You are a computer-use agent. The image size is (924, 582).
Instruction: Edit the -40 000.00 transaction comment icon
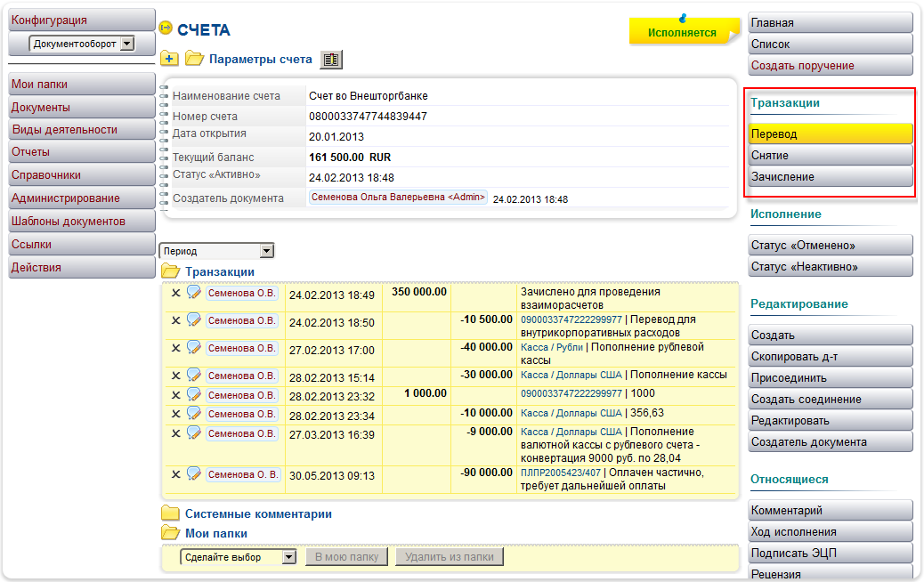point(193,348)
